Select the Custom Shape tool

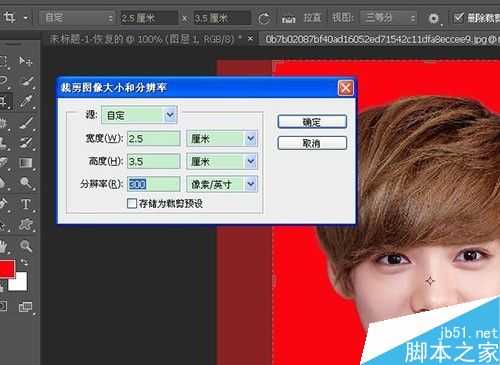coord(26,224)
